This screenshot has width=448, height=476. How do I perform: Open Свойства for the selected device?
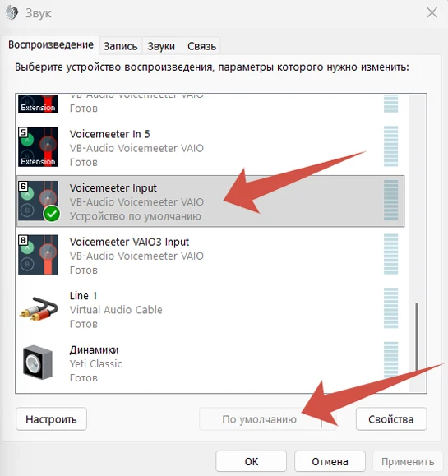(x=391, y=419)
